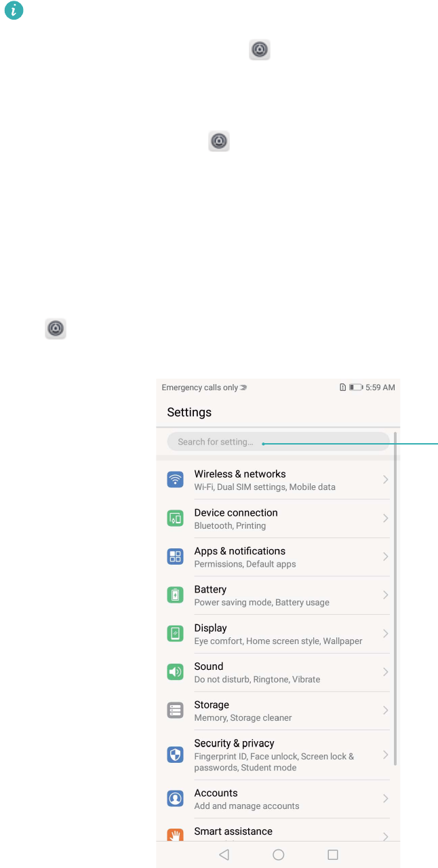The height and width of the screenshot is (868, 438).
Task: Tap the Apps & notifications grid icon
Action: [x=176, y=557]
